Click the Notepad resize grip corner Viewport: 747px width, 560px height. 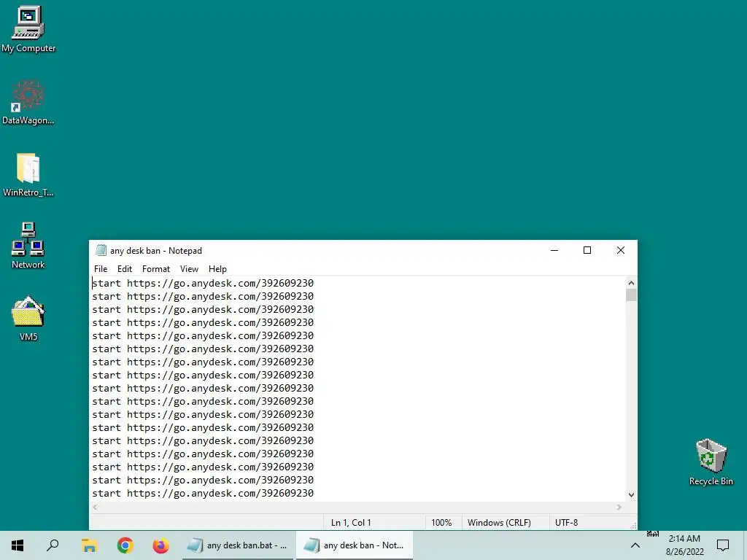click(633, 526)
